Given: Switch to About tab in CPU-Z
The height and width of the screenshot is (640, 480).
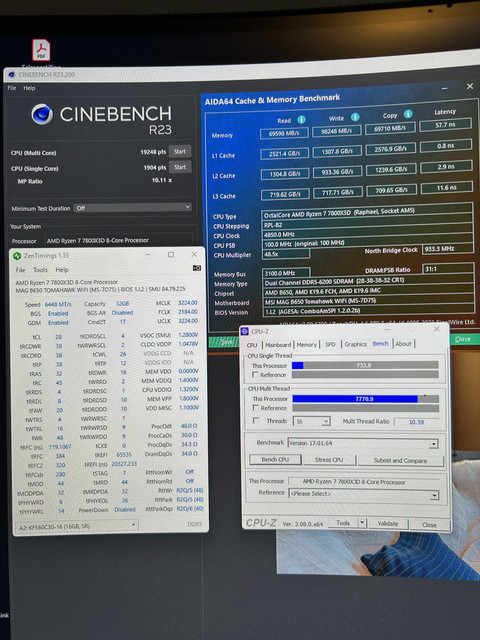Looking at the screenshot, I should point(403,344).
